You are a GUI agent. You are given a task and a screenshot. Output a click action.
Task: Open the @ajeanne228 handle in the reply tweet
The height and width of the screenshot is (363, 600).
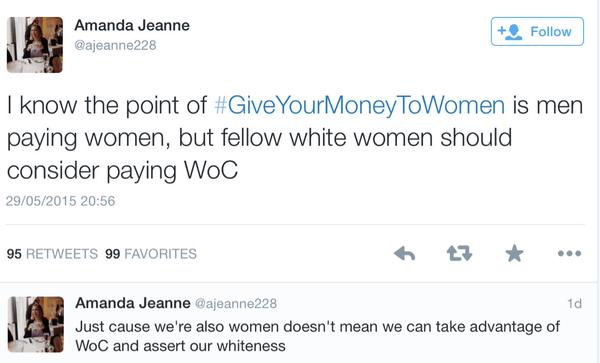point(236,303)
